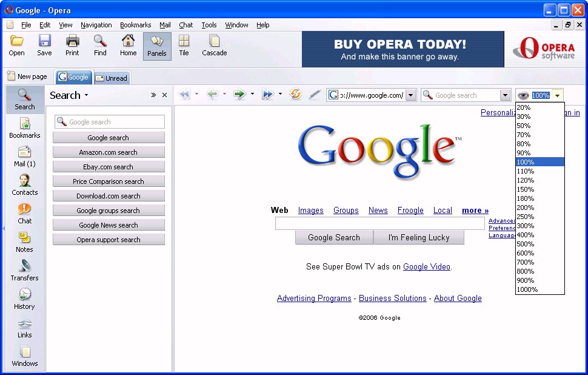The image size is (588, 375).
Task: Go to Home page icon
Action: click(129, 41)
